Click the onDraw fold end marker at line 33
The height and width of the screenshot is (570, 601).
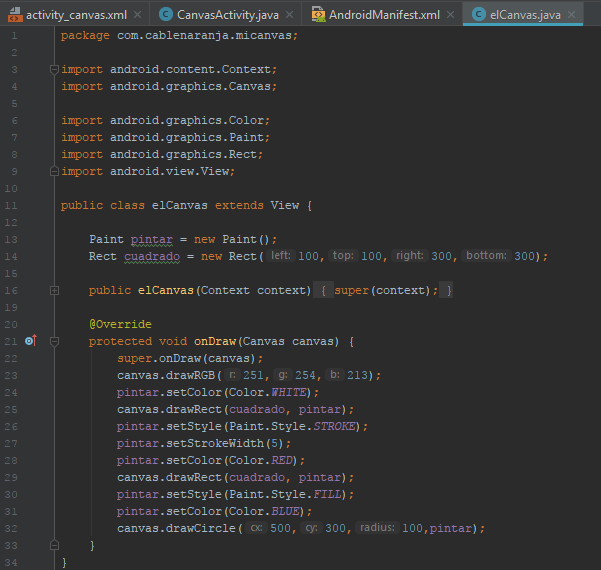click(x=54, y=545)
